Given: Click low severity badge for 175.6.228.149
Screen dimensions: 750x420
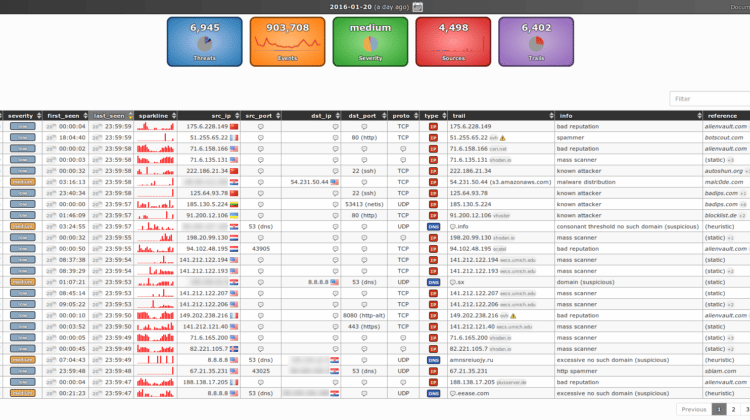Looking at the screenshot, I should tap(22, 126).
